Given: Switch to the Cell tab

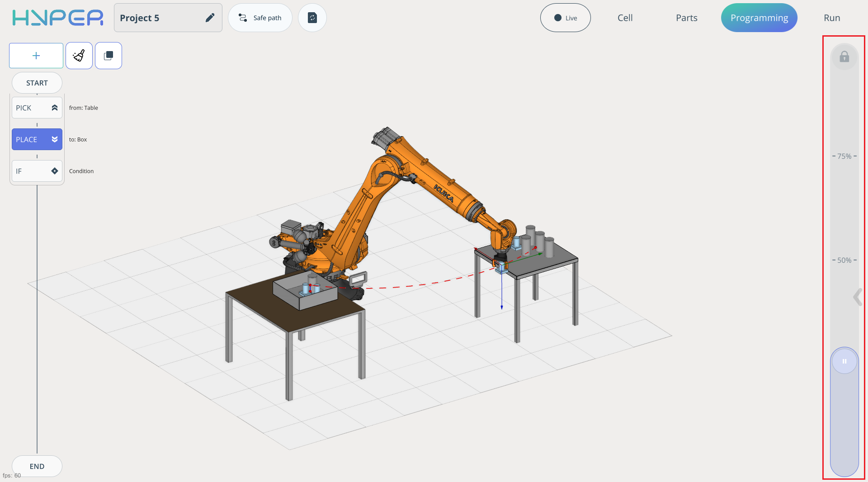Looking at the screenshot, I should 625,18.
